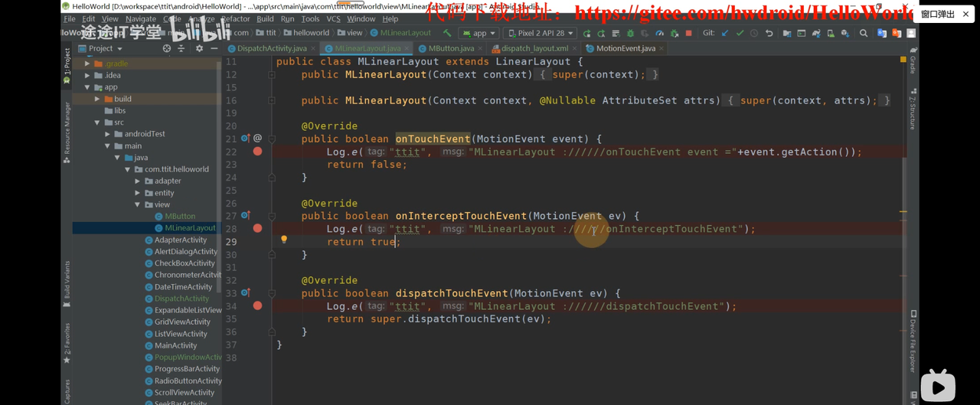The width and height of the screenshot is (980, 405).
Task: Toggle the Resource Manager side tab
Action: [67, 132]
